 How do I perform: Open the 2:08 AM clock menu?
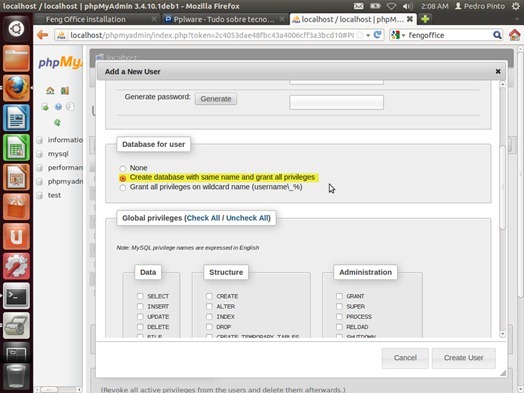(x=434, y=6)
